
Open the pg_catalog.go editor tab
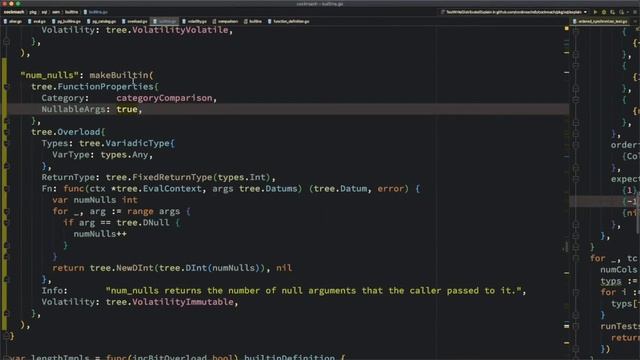101,21
